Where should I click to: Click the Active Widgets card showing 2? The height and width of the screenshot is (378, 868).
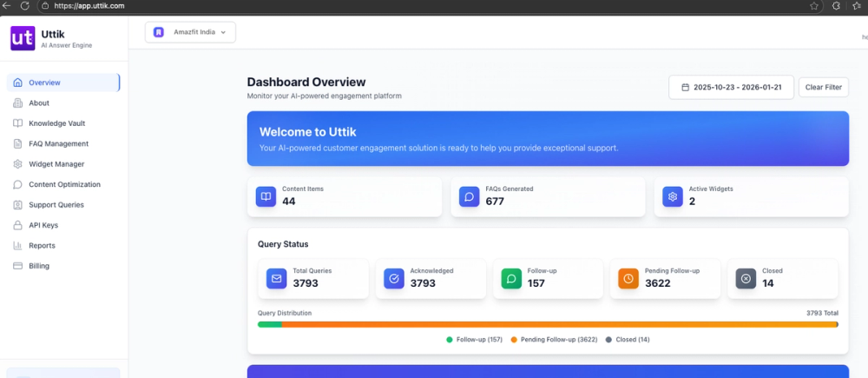coord(751,196)
